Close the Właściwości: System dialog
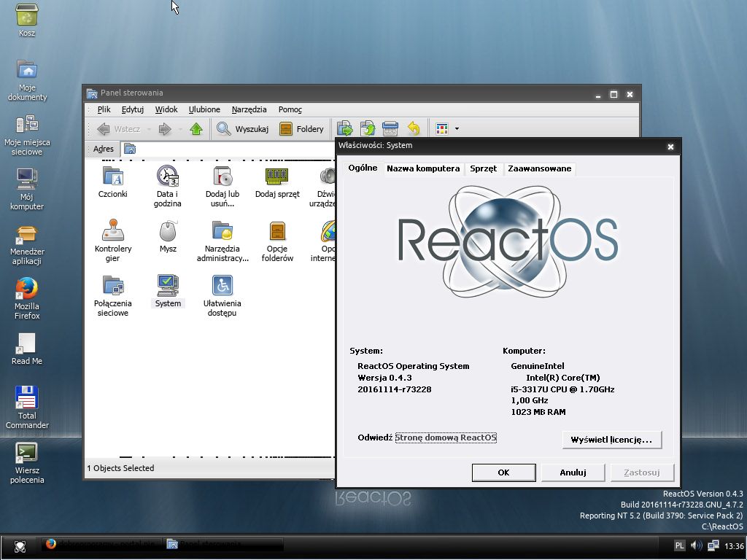Screen dimensions: 747x560 point(670,147)
